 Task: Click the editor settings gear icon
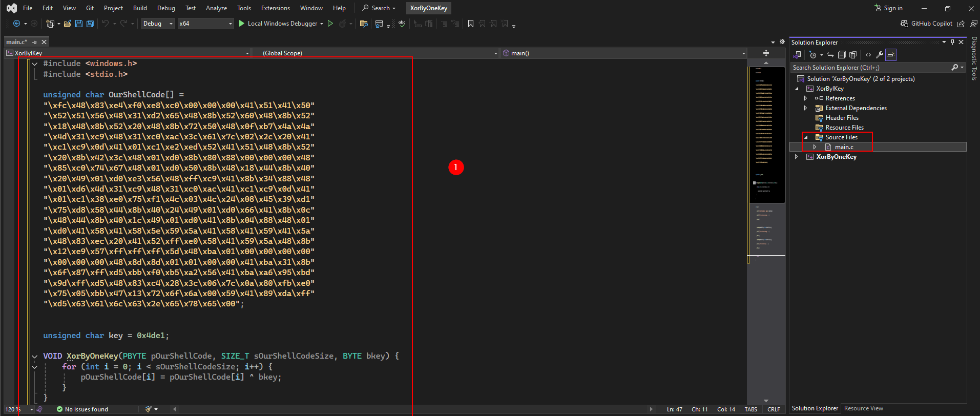[x=782, y=42]
